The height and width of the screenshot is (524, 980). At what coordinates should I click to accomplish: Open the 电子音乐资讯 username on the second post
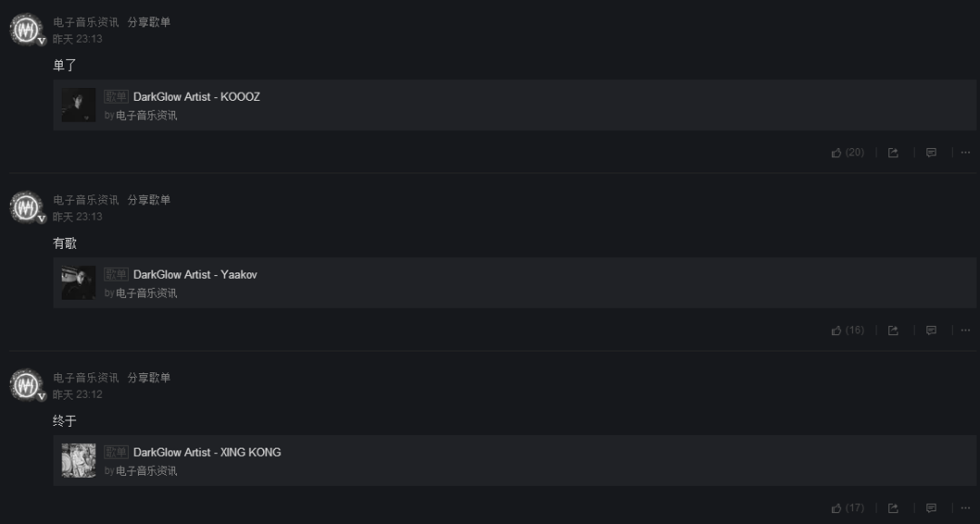click(x=85, y=200)
